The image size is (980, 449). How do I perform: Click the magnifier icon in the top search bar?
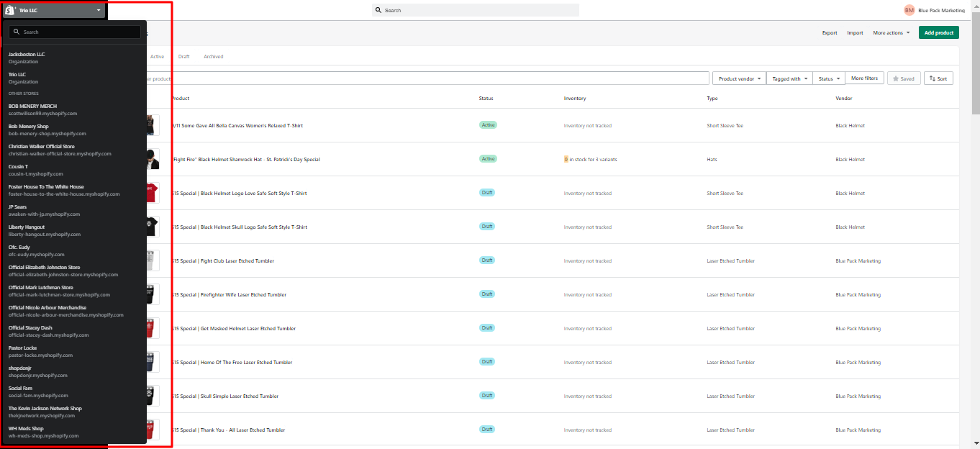click(x=378, y=10)
